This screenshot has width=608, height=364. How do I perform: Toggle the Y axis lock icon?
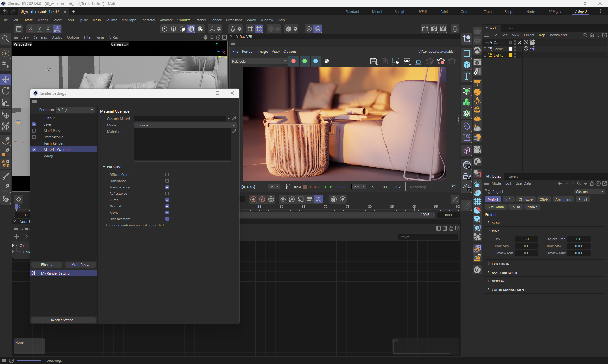(39, 29)
